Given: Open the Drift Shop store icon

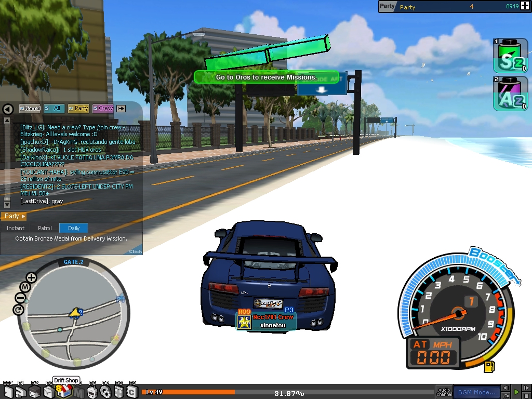Looking at the screenshot, I should (63, 392).
